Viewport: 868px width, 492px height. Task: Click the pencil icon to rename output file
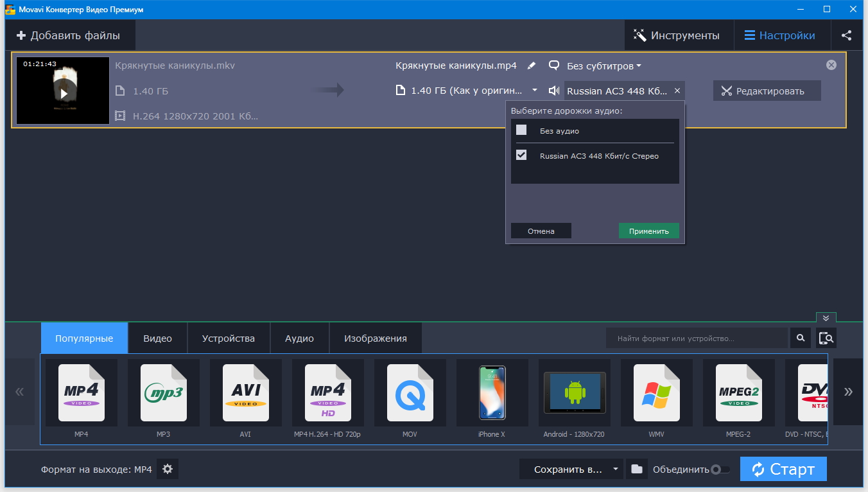tap(531, 66)
